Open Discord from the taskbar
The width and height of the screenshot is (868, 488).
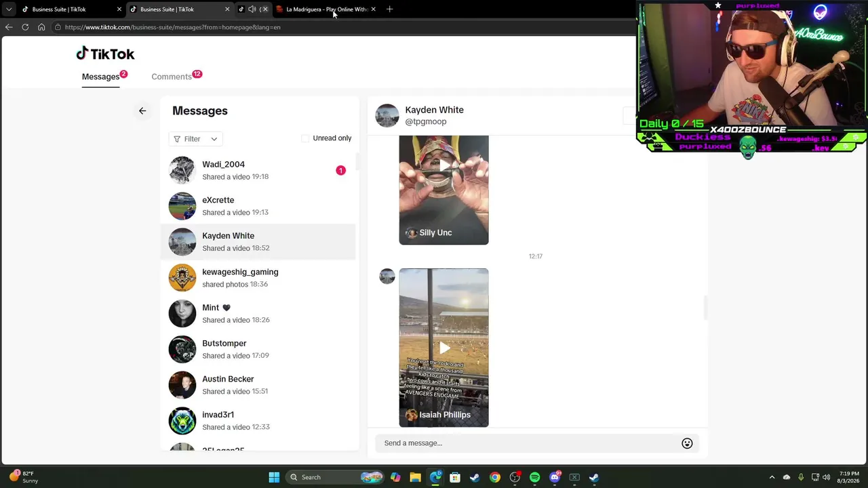pyautogui.click(x=555, y=477)
